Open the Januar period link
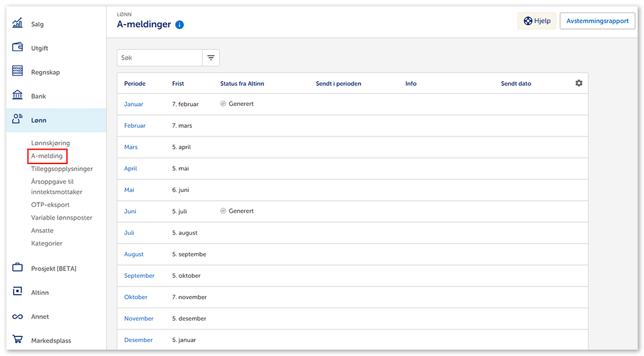 pyautogui.click(x=133, y=104)
